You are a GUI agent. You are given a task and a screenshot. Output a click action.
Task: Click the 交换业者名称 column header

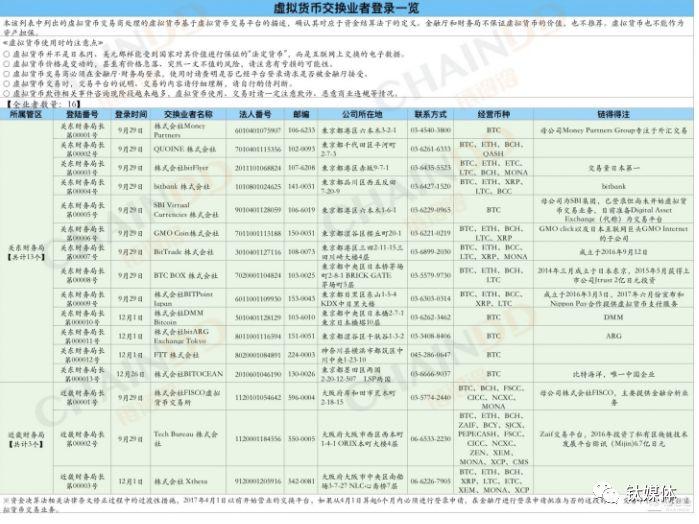pos(188,115)
